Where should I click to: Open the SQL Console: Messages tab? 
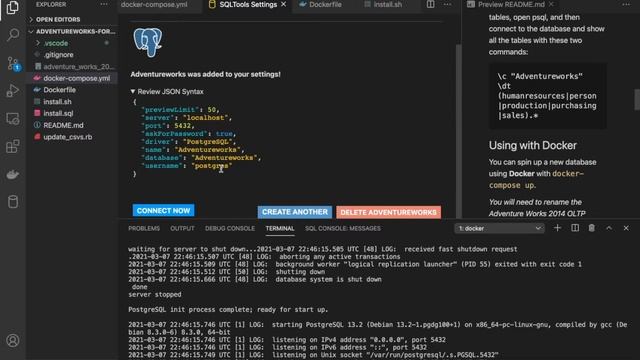[343, 228]
